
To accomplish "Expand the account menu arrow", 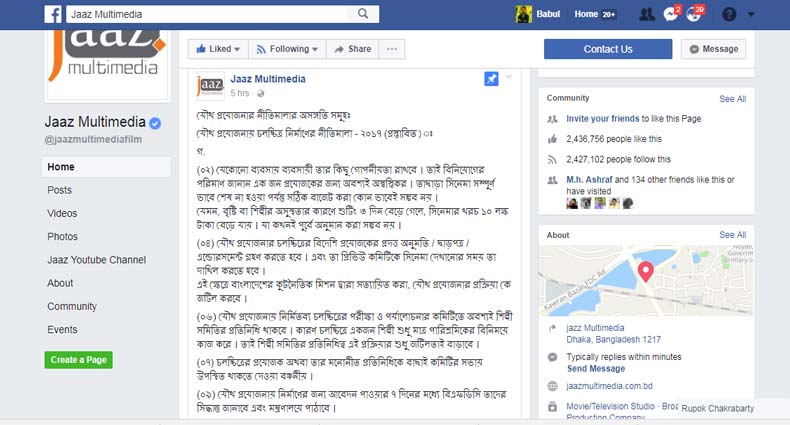I will point(751,14).
